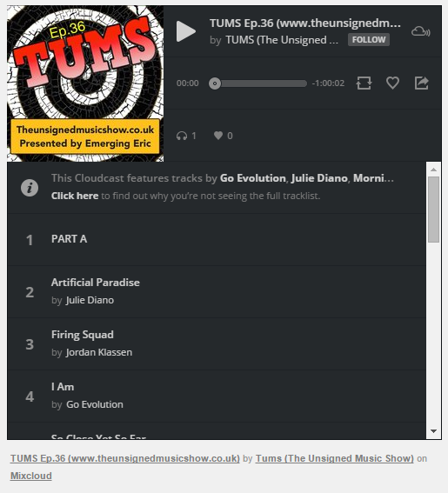This screenshot has width=448, height=493.
Task: Click the playback progress slider handle
Action: pyautogui.click(x=215, y=83)
